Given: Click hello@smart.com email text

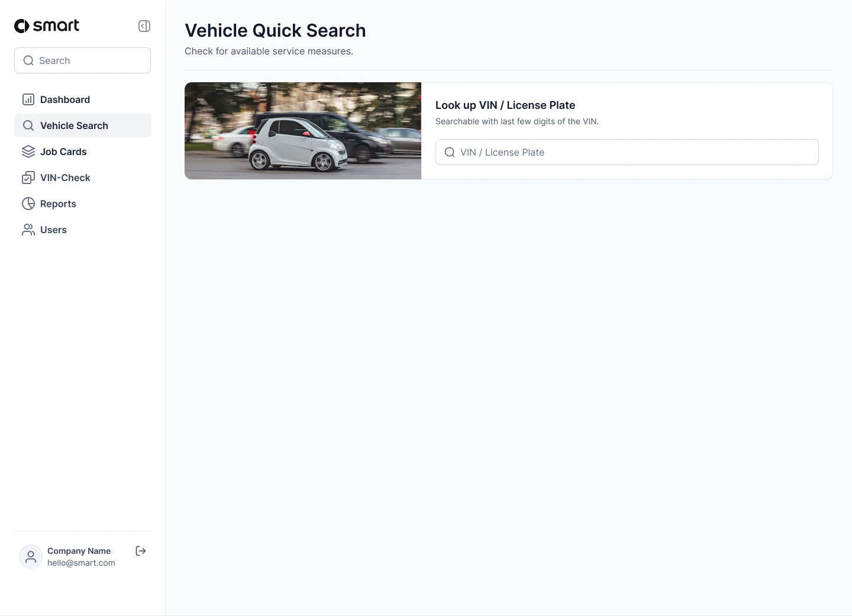Looking at the screenshot, I should click(x=81, y=563).
